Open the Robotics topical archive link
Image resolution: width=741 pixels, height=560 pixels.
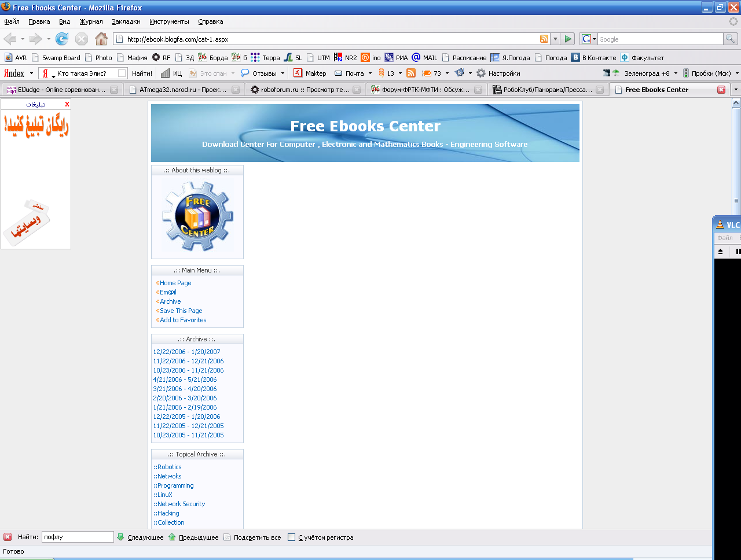(169, 467)
